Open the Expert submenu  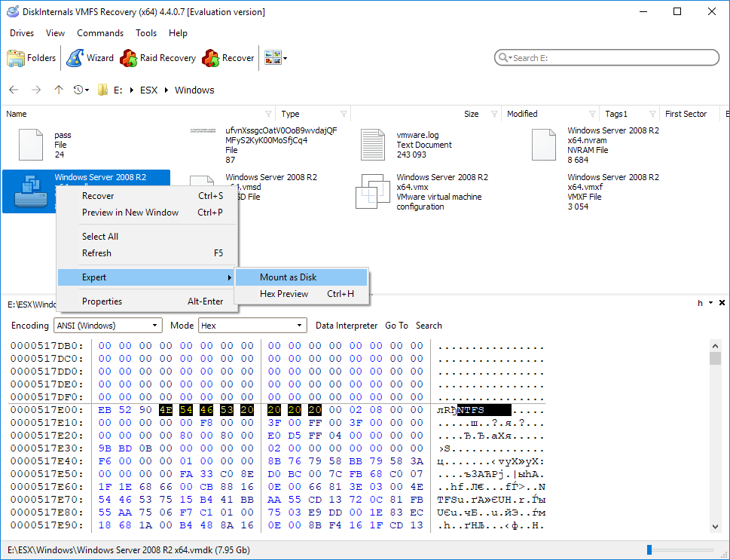point(147,277)
